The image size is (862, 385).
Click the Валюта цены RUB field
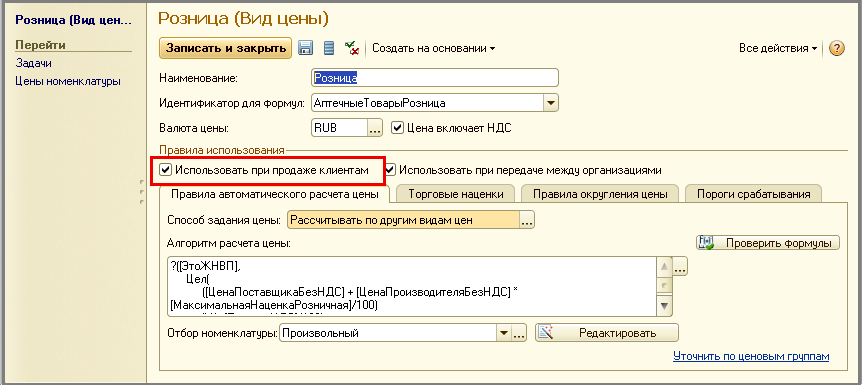click(x=339, y=128)
